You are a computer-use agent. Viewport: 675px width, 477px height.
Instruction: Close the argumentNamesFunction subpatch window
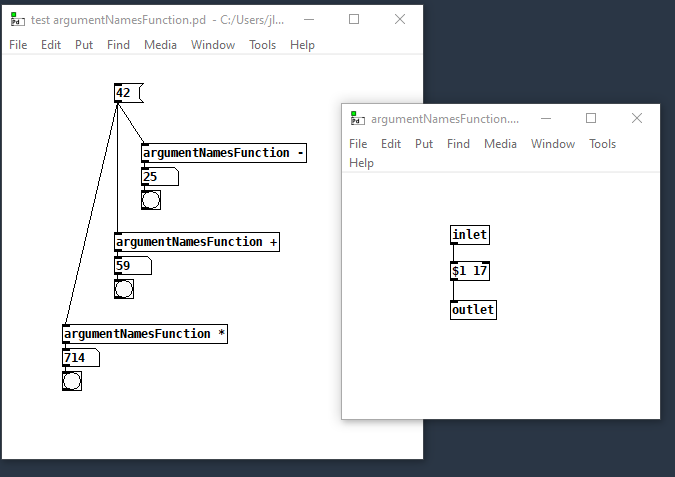636,119
